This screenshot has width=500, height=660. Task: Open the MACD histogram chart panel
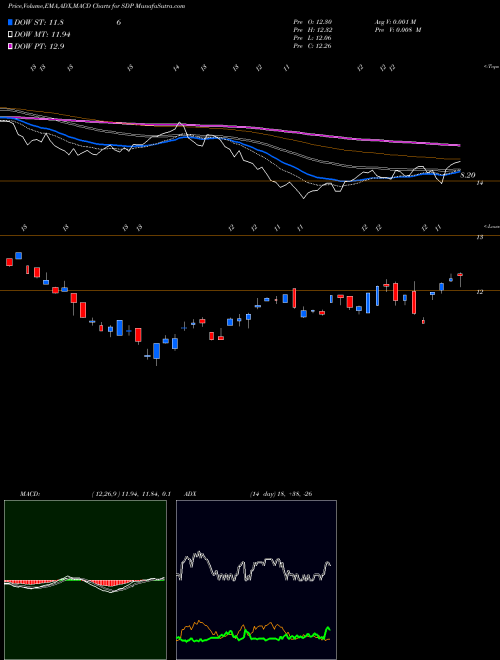click(x=85, y=580)
